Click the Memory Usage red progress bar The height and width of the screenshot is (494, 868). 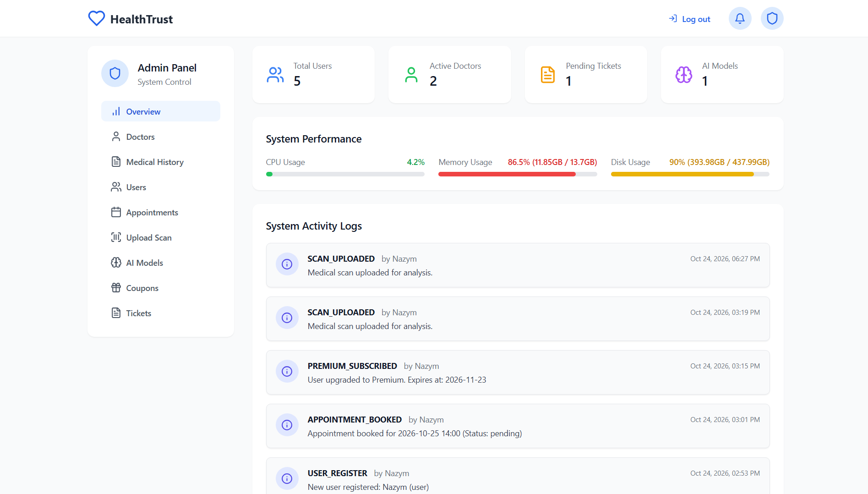click(518, 174)
